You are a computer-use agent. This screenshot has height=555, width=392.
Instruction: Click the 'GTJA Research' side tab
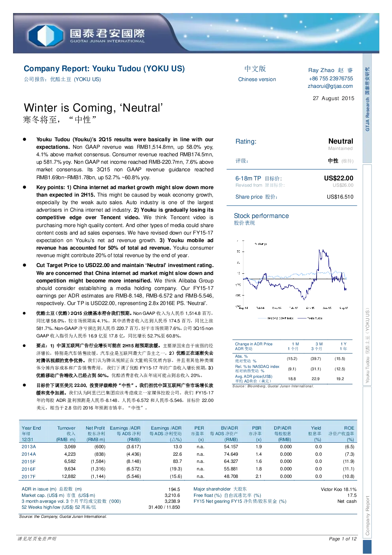[x=367, y=108]
